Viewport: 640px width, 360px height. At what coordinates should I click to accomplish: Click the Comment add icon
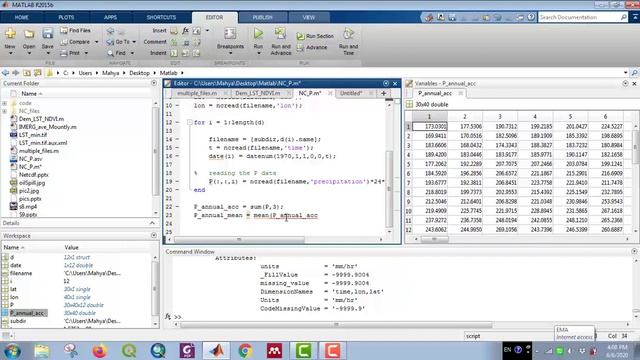174,42
